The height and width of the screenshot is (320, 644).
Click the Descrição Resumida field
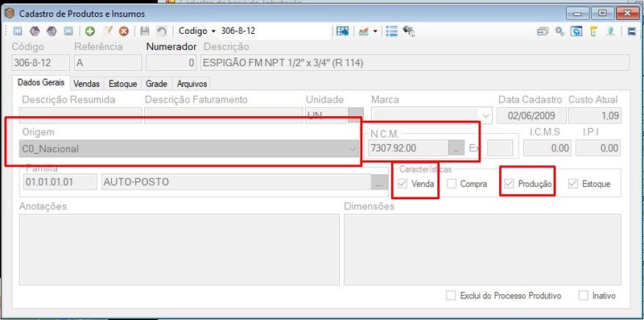tap(80, 115)
